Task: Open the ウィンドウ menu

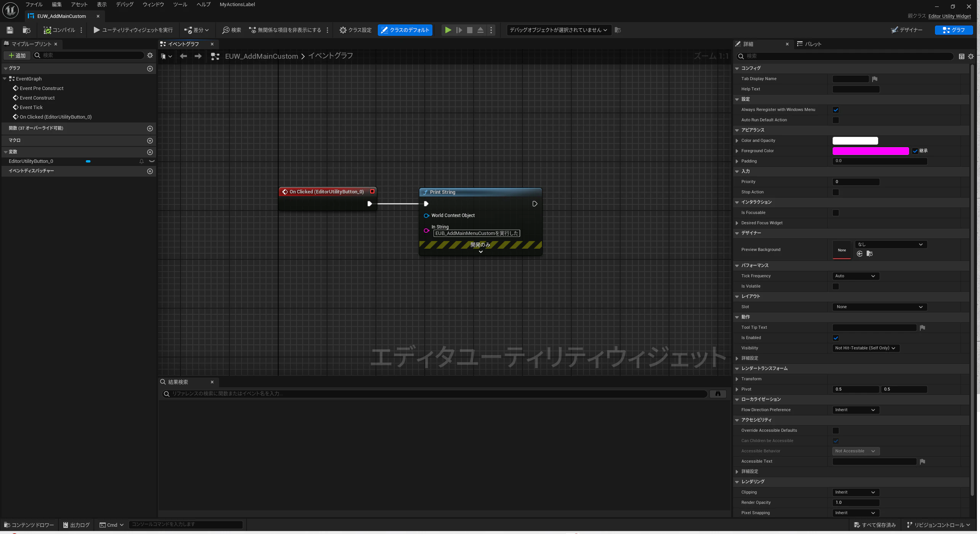Action: coord(153,5)
